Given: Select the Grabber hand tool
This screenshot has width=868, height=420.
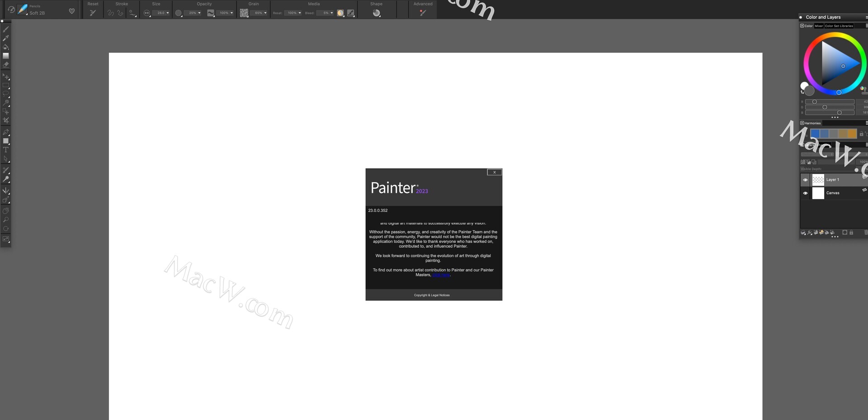Looking at the screenshot, I should [x=6, y=211].
